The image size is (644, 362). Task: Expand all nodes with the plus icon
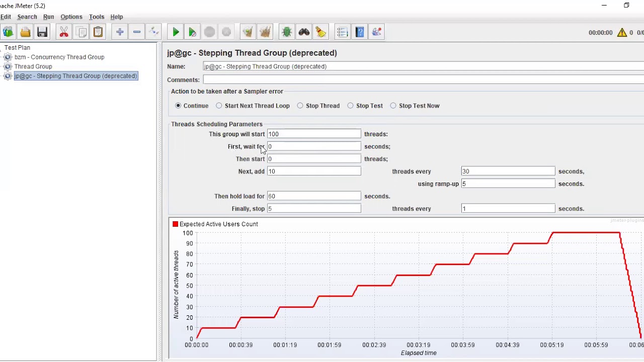(x=120, y=32)
